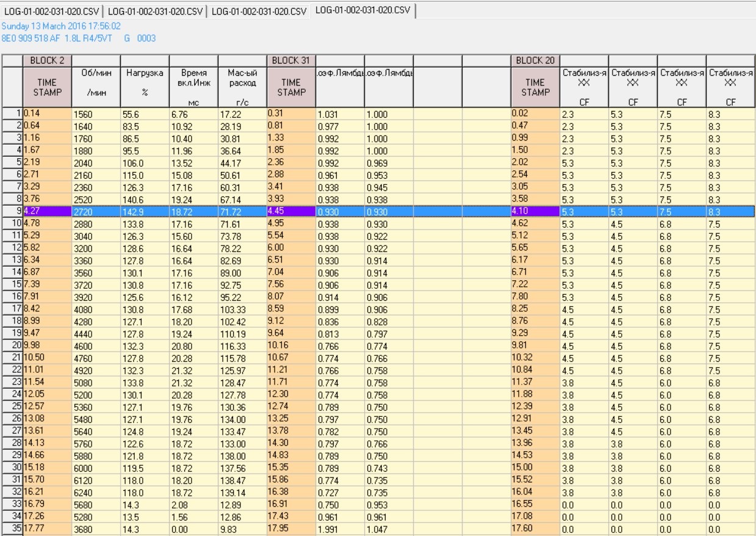Viewport: 756px width, 536px height.
Task: Select the load cell showing 106.0
Action: (x=145, y=163)
